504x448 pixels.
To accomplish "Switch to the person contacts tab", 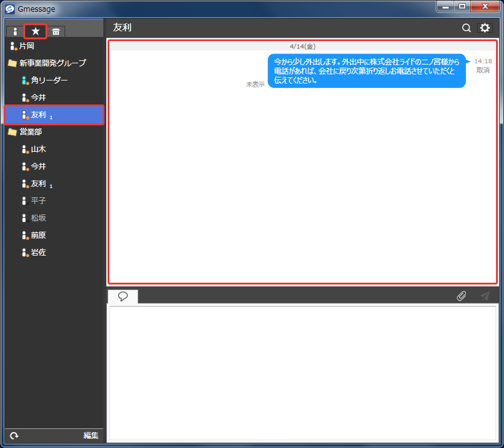I will 15,31.
